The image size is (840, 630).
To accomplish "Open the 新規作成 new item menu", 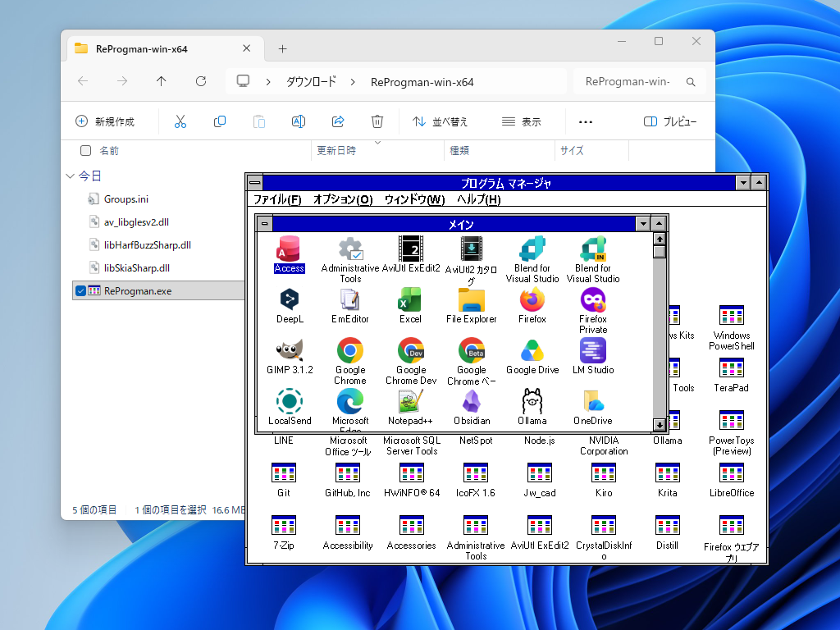I will [105, 121].
